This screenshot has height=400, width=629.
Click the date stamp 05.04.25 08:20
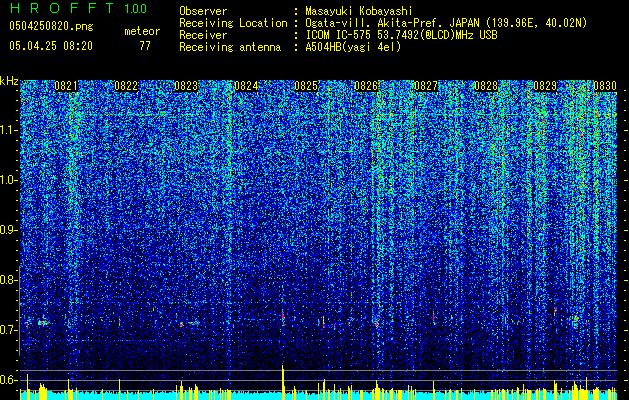(51, 46)
